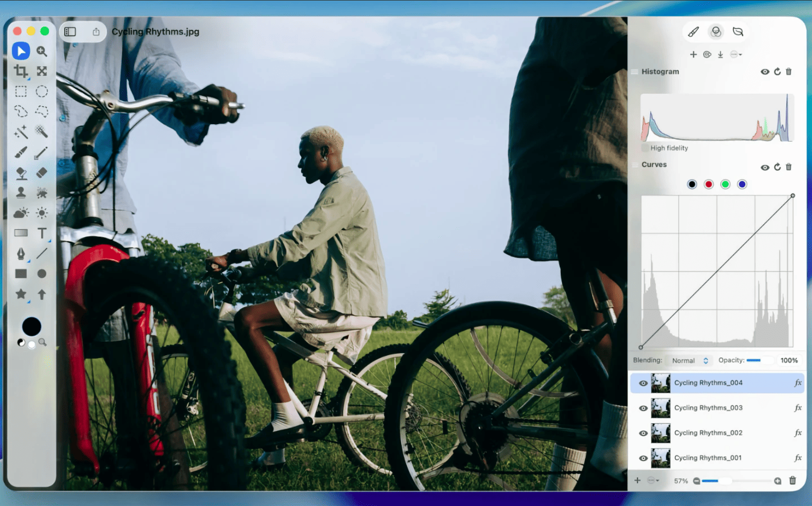Viewport: 812px width, 506px height.
Task: Select the line tool
Action: point(42,254)
